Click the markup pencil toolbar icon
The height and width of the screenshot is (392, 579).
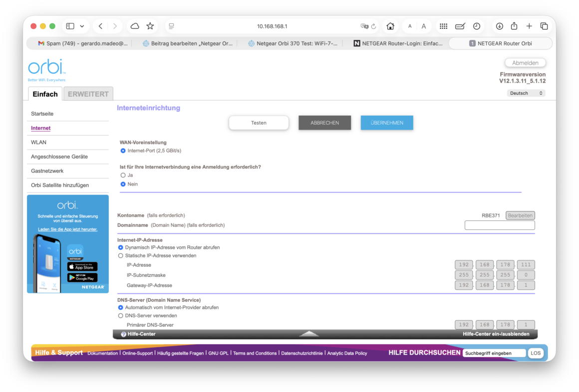tap(460, 26)
